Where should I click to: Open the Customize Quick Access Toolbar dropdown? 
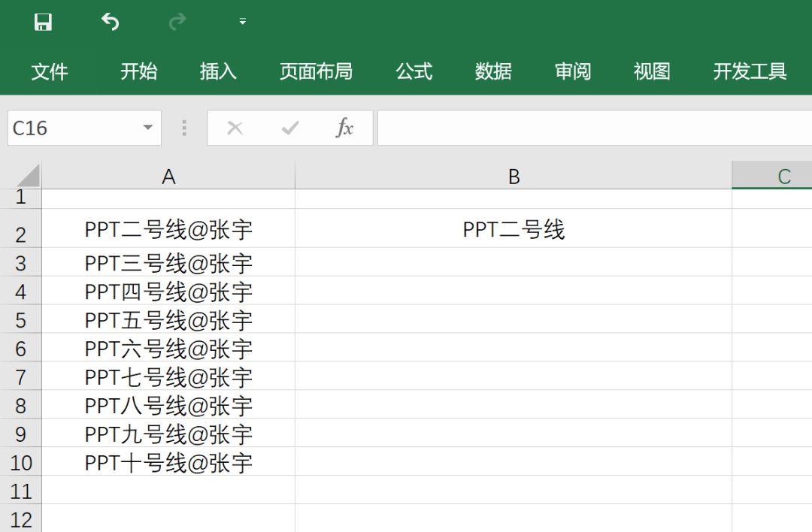(x=242, y=23)
